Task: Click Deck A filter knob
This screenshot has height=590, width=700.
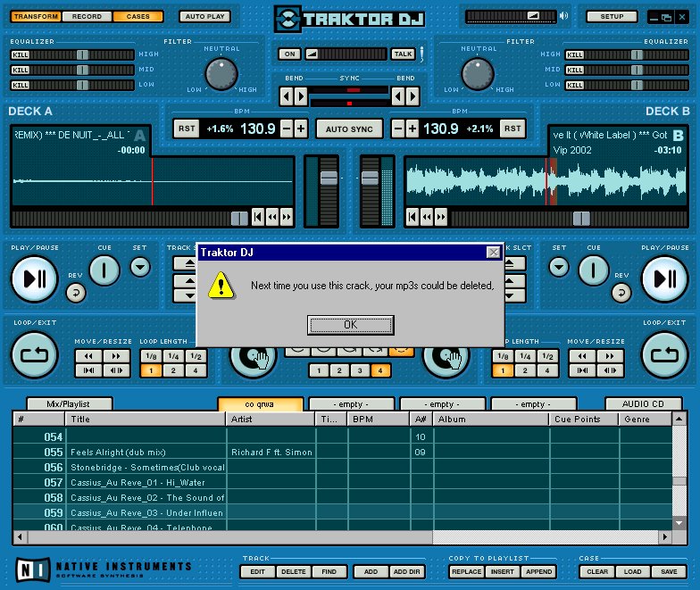Action: click(221, 73)
